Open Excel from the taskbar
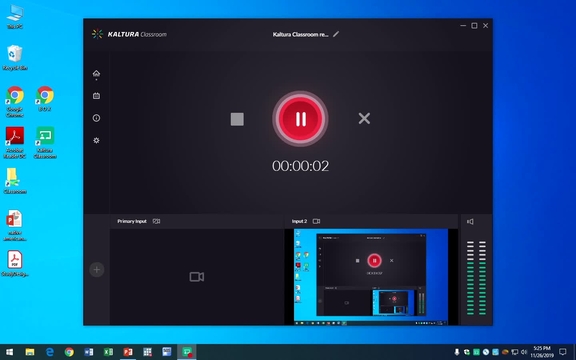This screenshot has width=576, height=360. 108,352
